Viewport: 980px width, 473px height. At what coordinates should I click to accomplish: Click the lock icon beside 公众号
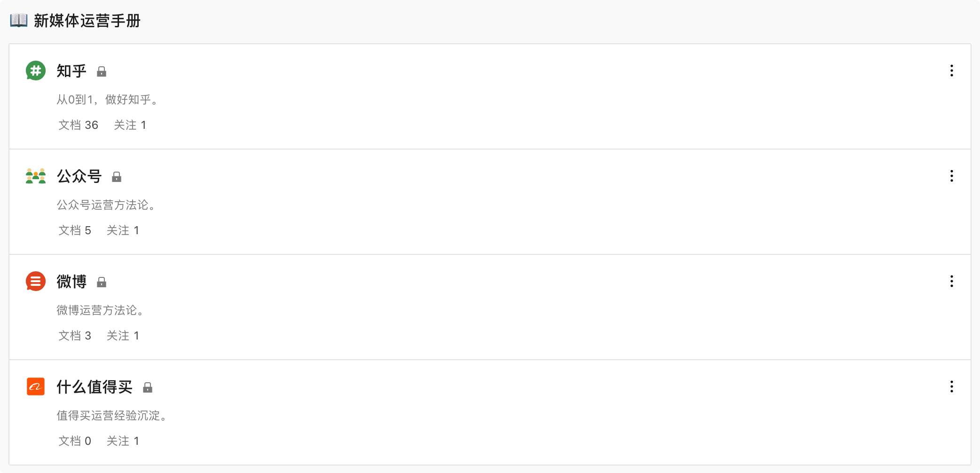pyautogui.click(x=117, y=177)
